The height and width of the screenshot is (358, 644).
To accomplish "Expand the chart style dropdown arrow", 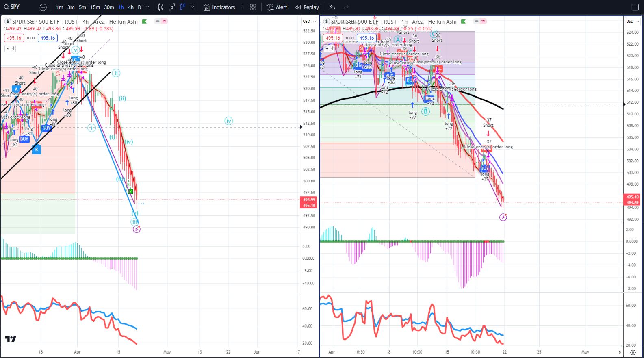I will click(x=192, y=7).
